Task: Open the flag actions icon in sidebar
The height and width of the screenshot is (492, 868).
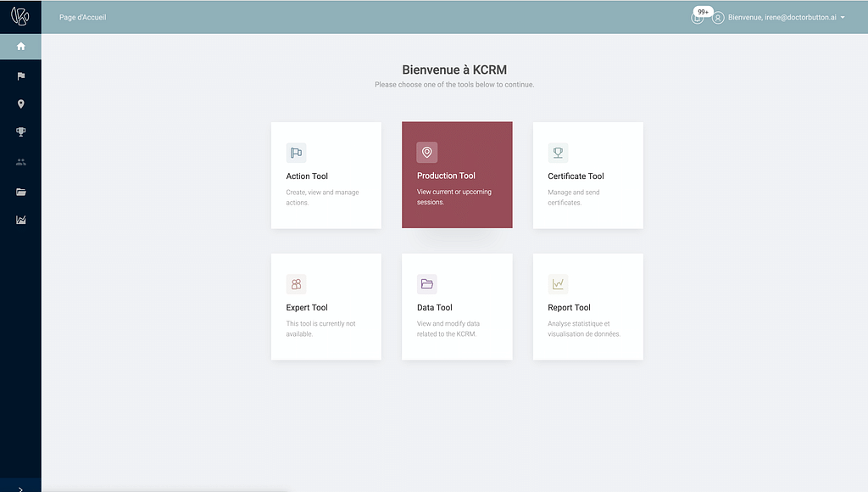Action: pos(20,75)
